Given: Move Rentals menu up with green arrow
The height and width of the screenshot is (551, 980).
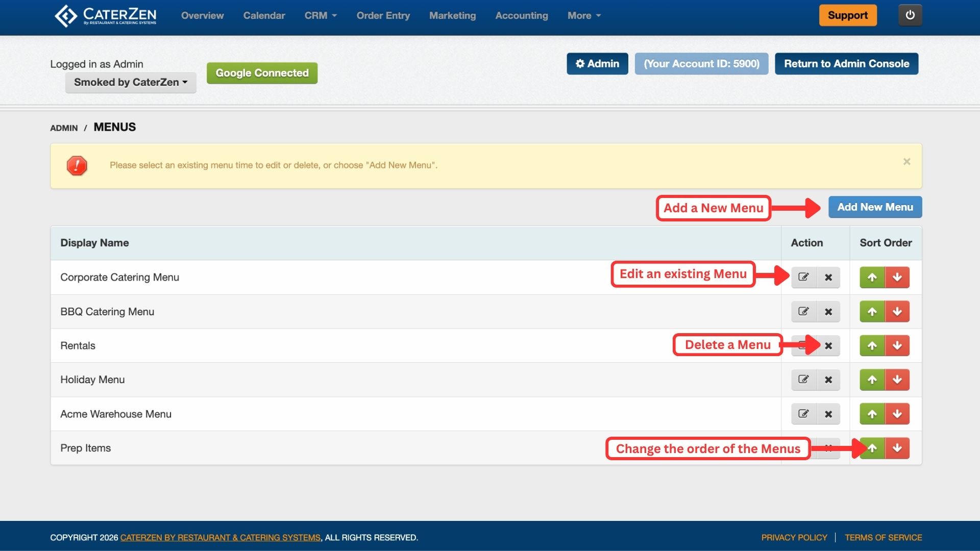Looking at the screenshot, I should pos(872,346).
